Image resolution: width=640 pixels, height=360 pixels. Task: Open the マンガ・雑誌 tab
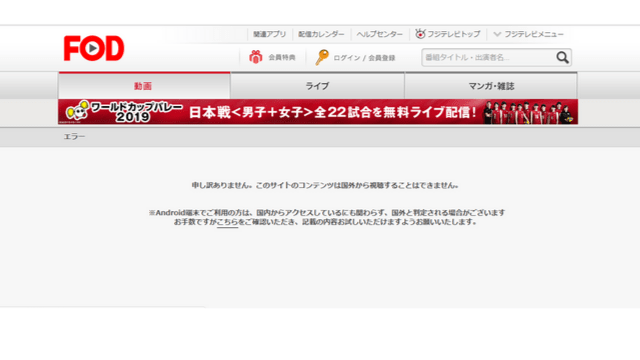click(x=491, y=86)
